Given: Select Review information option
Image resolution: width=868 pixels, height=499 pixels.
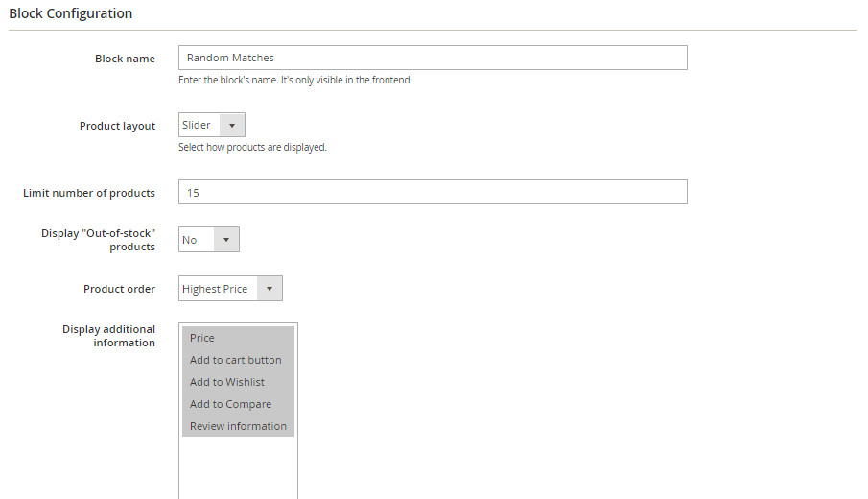Looking at the screenshot, I should coord(238,426).
